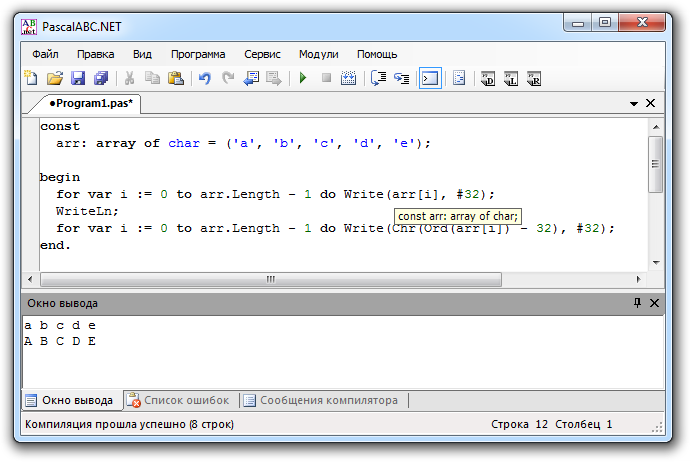Image resolution: width=691 pixels, height=462 pixels.
Task: Close the Окно вывода panel
Action: click(654, 303)
